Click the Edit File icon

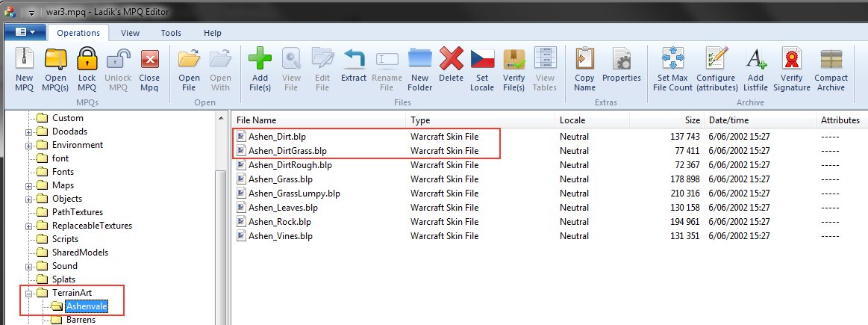(x=322, y=58)
